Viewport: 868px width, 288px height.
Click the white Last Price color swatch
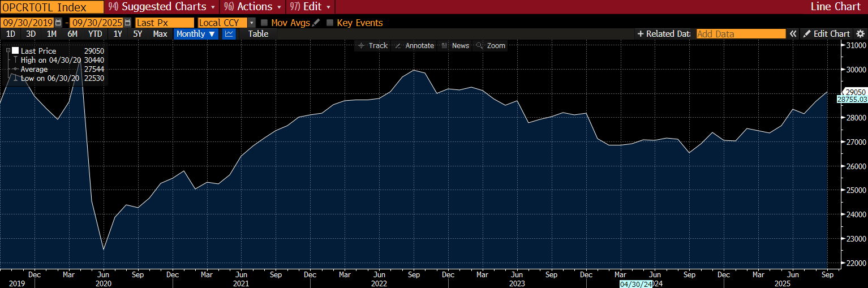click(15, 50)
